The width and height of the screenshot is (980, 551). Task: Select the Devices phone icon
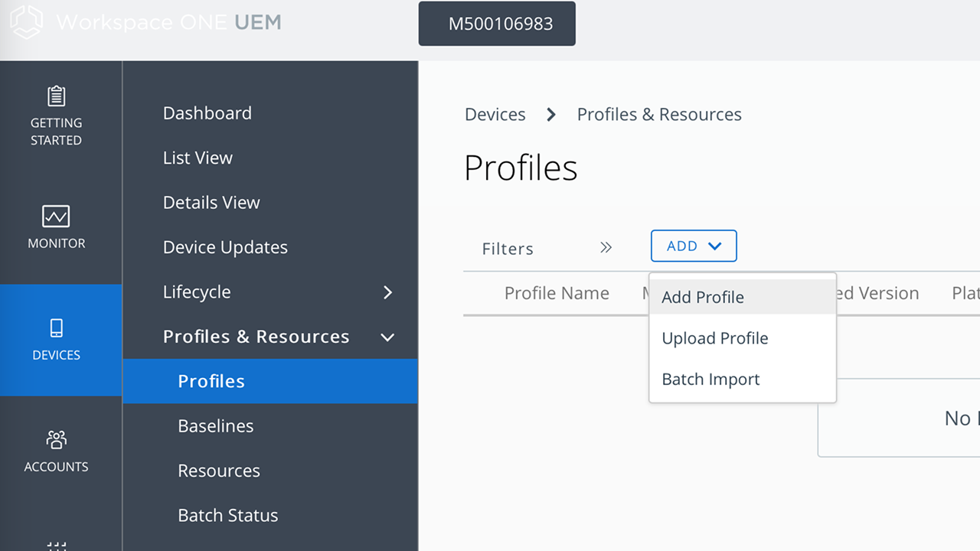(x=56, y=328)
